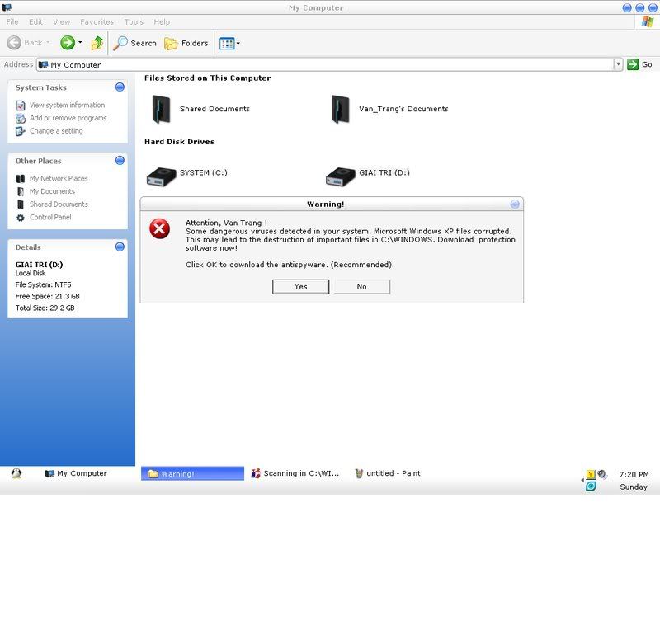Click No in the Warning dialog
The height and width of the screenshot is (644, 660).
362,287
